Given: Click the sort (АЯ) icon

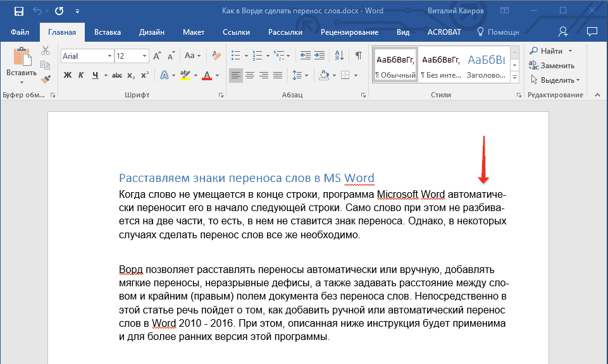Looking at the screenshot, I should pyautogui.click(x=340, y=55).
